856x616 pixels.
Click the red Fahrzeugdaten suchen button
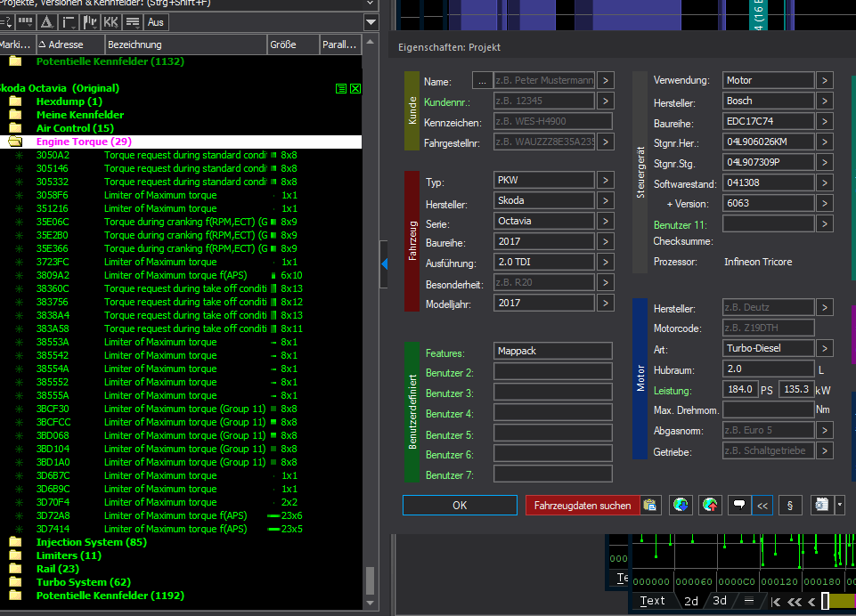[582, 506]
